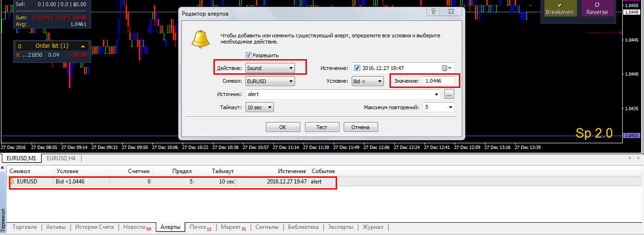Viewport: 644px width, 235px height.
Task: Open the calendar picker for the expiration date
Action: pos(447,68)
